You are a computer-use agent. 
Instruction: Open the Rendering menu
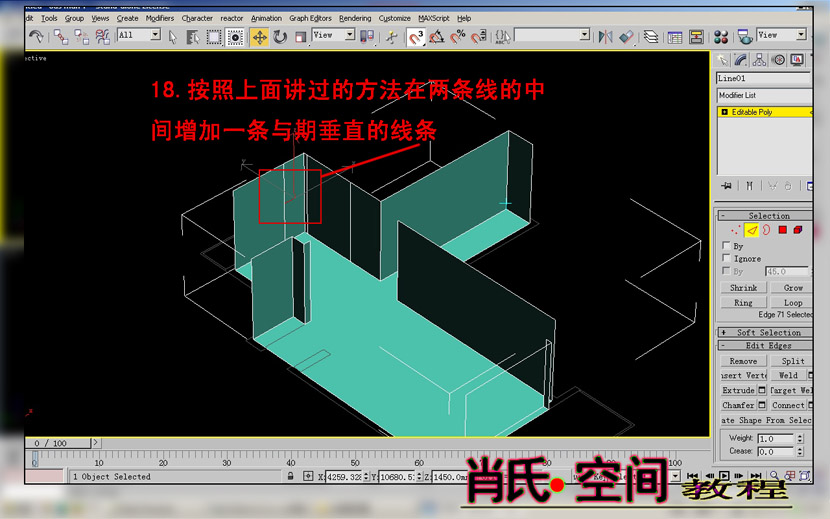click(355, 18)
